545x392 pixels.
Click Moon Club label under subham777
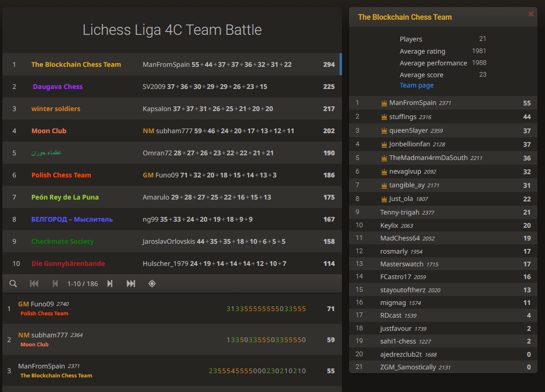coord(34,344)
